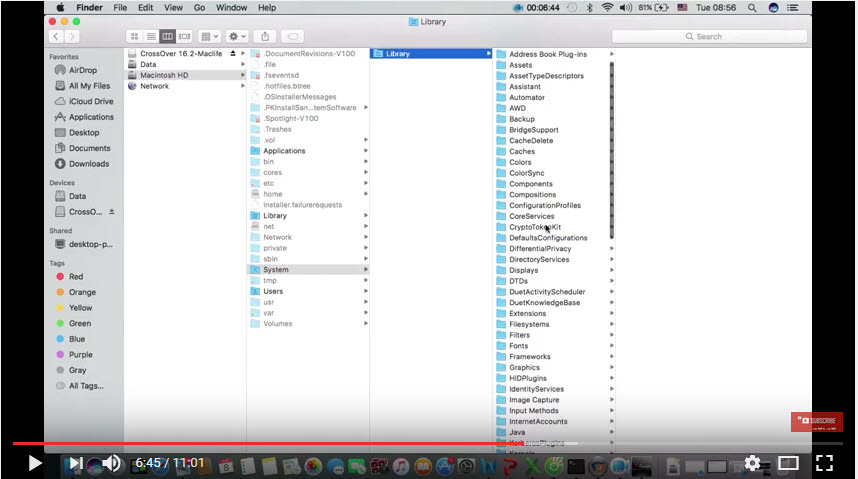Click the Share button in Finder toolbar
The width and height of the screenshot is (858, 479).
click(x=265, y=36)
